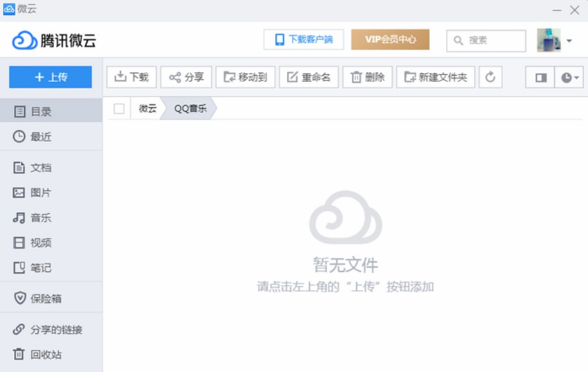Screen dimensions: 588x372
Task: Click the 新建文件夹 new folder button
Action: tap(435, 77)
